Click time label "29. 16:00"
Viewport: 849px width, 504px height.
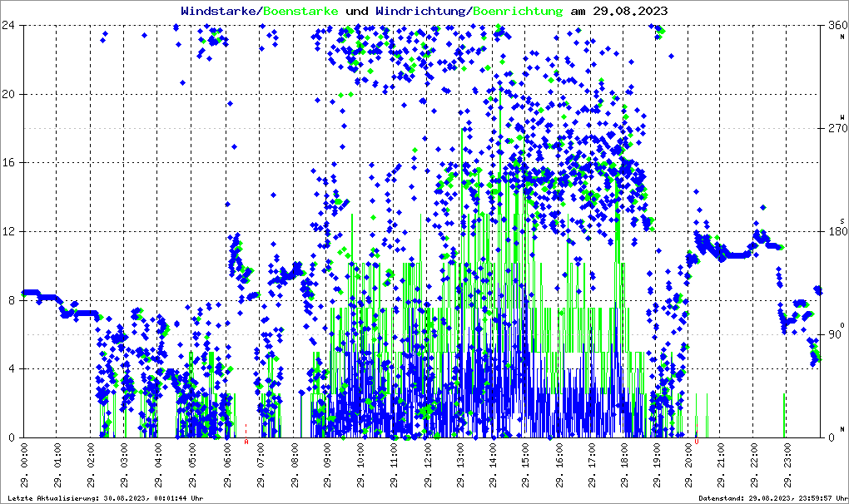559,465
